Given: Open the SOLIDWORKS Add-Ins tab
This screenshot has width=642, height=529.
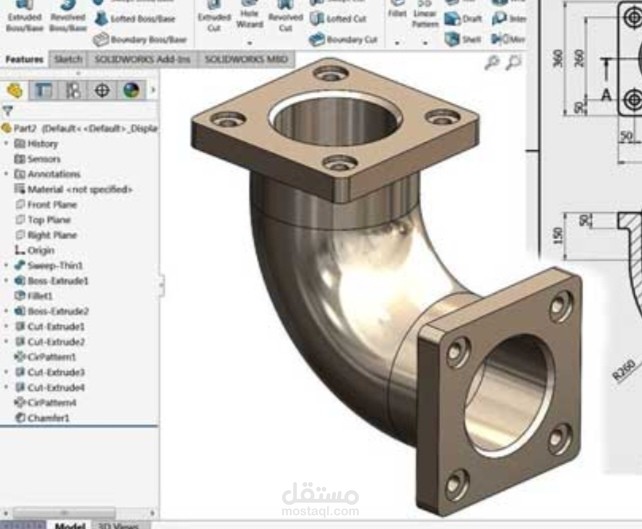Looking at the screenshot, I should coord(142,59).
